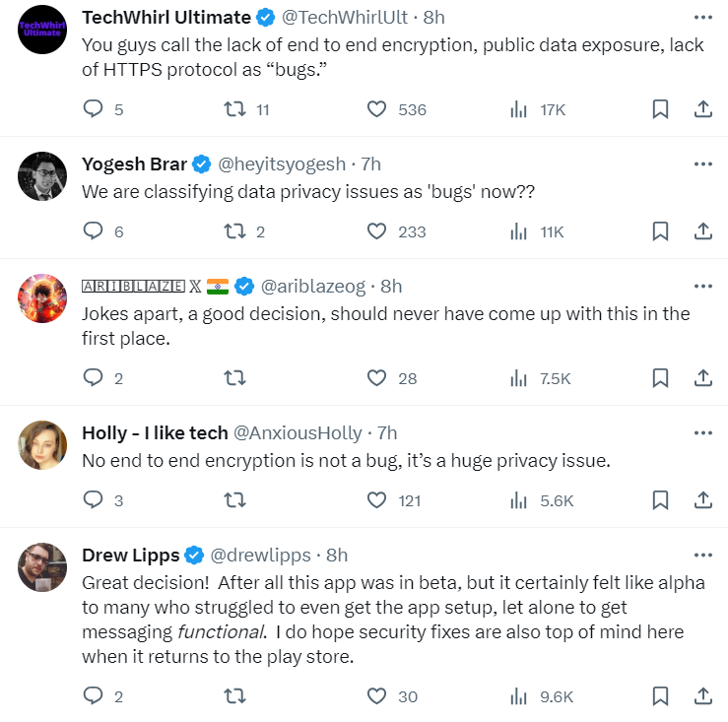This screenshot has height=722, width=728.
Task: Share TechWhirl Ultimate's tweet
Action: (703, 109)
